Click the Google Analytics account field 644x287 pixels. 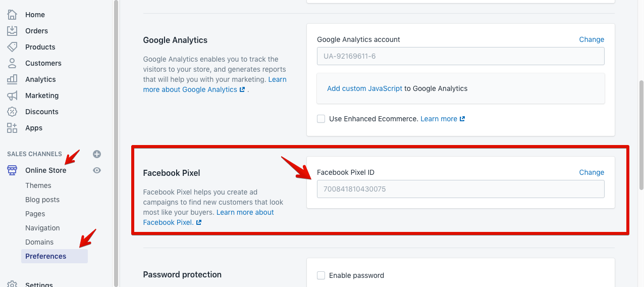(x=460, y=56)
